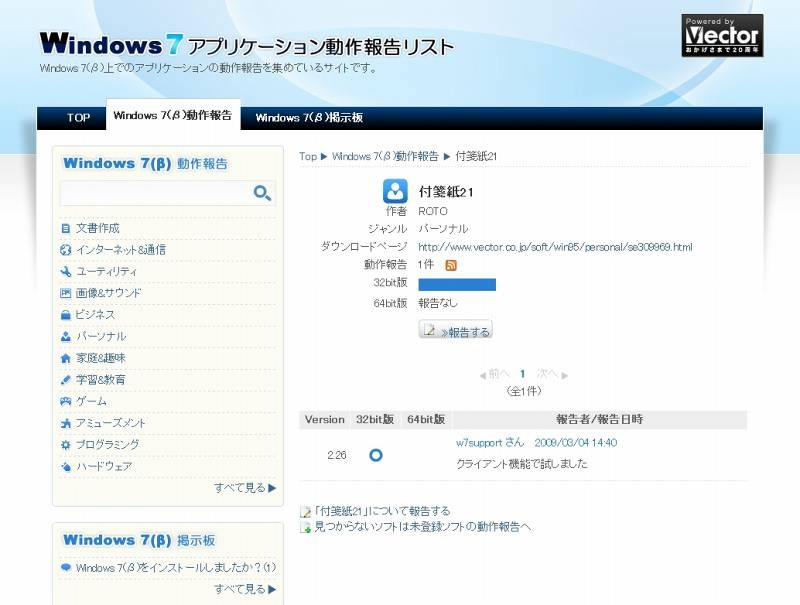Viewport: 800px width, 605px height.
Task: Click the パーソナル person icon in sidebar
Action: coord(65,337)
